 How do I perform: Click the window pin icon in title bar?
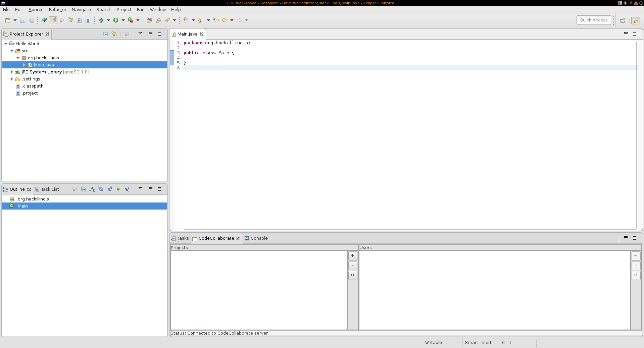click(x=631, y=3)
